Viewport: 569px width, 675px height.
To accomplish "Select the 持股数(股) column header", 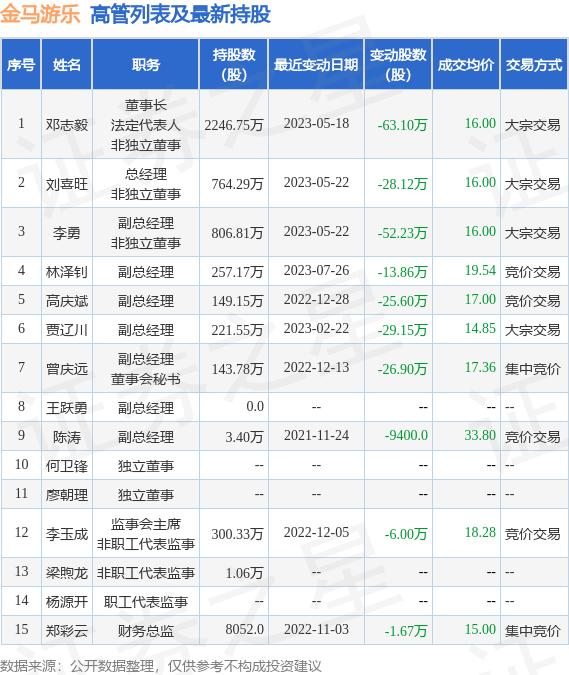I will [x=234, y=65].
